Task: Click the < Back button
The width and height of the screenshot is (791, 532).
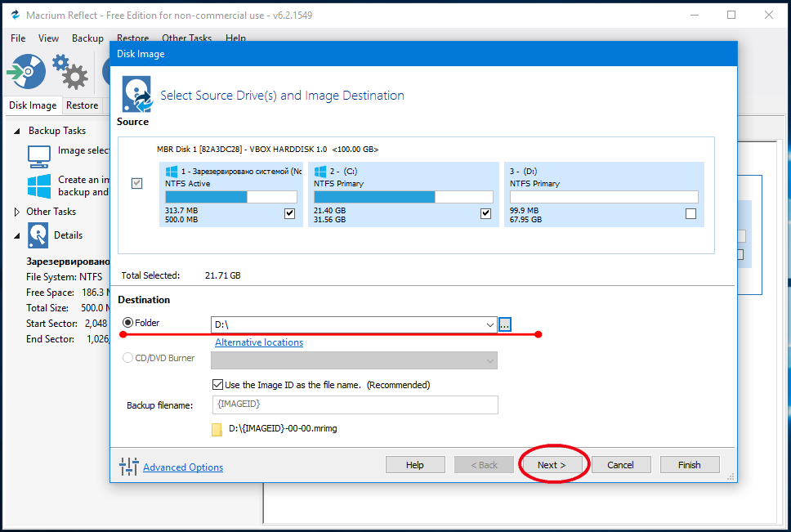Action: [x=485, y=465]
